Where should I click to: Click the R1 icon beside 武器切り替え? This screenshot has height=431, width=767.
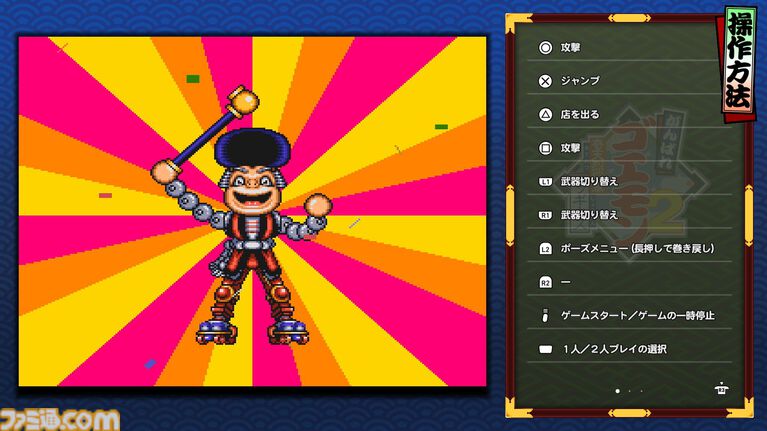[545, 215]
